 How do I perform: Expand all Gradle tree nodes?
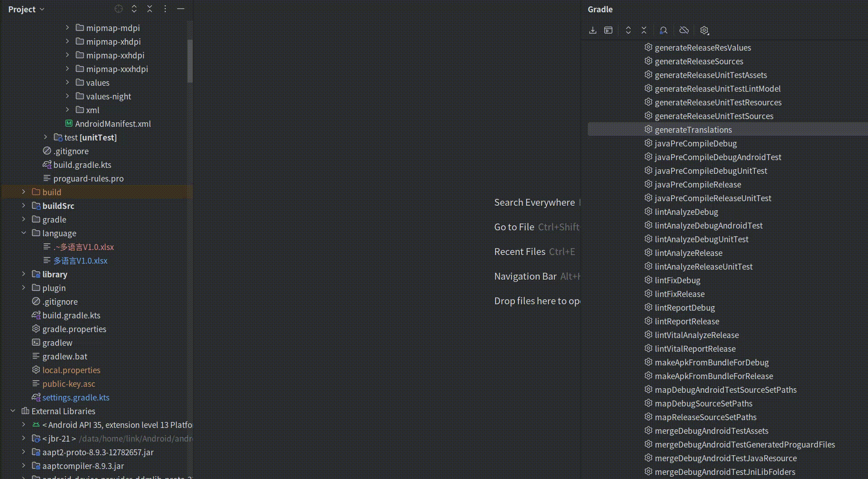tap(628, 30)
